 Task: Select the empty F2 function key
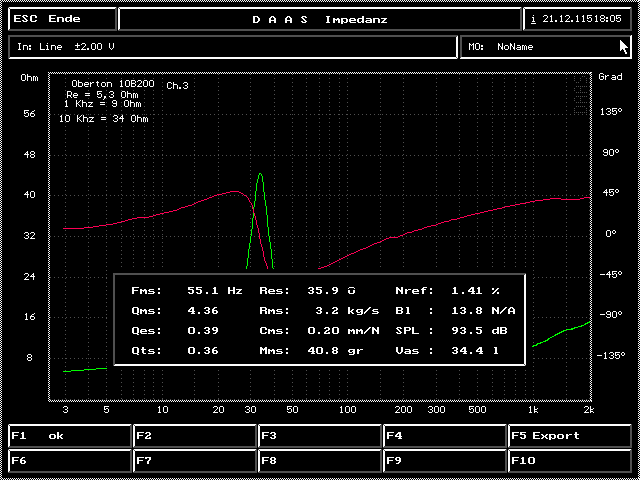point(195,436)
